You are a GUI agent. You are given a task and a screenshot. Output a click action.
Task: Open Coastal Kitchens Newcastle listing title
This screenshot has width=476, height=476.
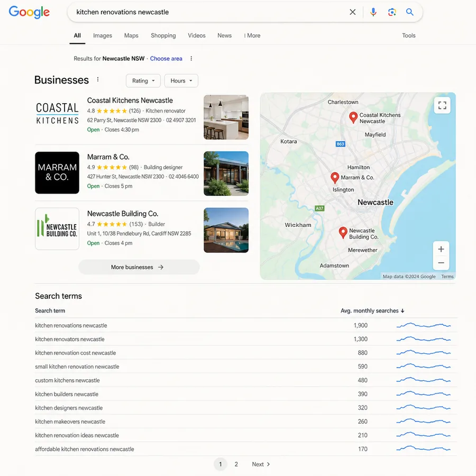click(130, 100)
